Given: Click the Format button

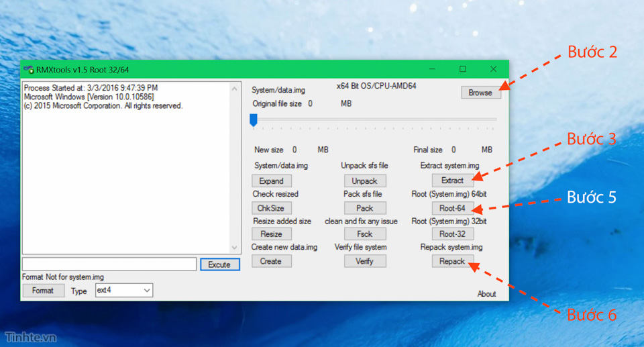Looking at the screenshot, I should (43, 291).
